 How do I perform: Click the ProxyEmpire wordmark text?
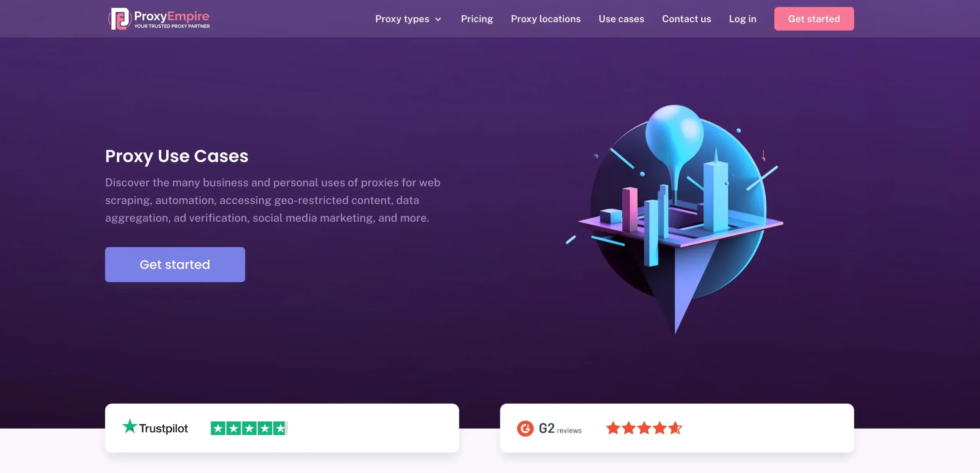171,16
